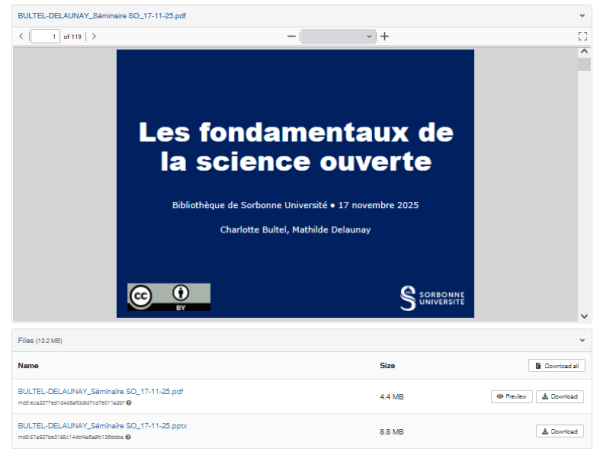Image resolution: width=600 pixels, height=455 pixels.
Task: Click the 4.4 MB size value
Action: coord(391,397)
